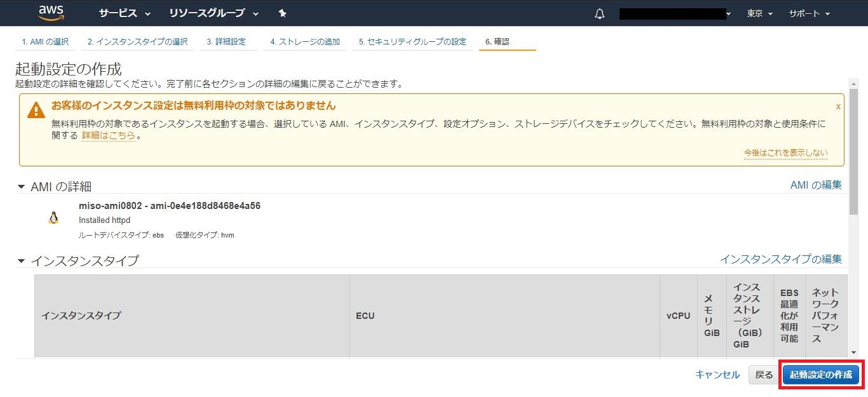Collapse the インスタンスタイプ section

(x=21, y=261)
